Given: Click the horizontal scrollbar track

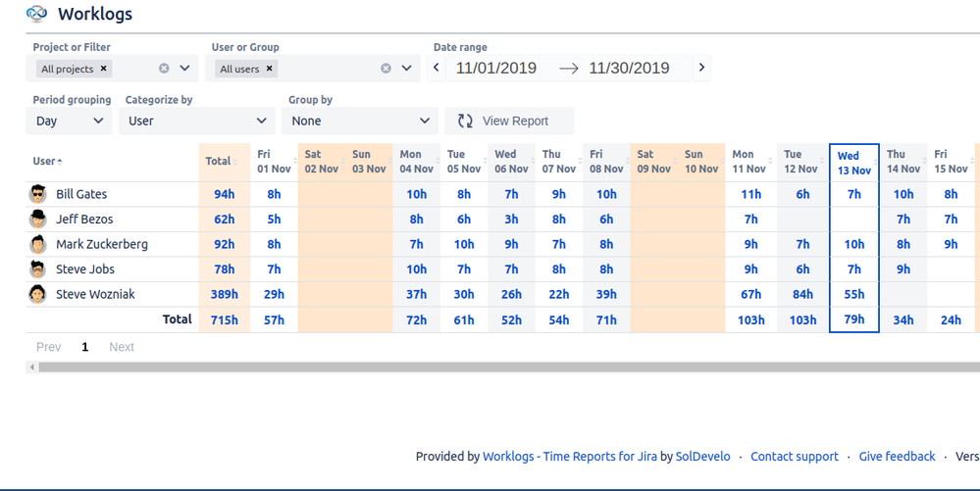Looking at the screenshot, I should [x=509, y=368].
